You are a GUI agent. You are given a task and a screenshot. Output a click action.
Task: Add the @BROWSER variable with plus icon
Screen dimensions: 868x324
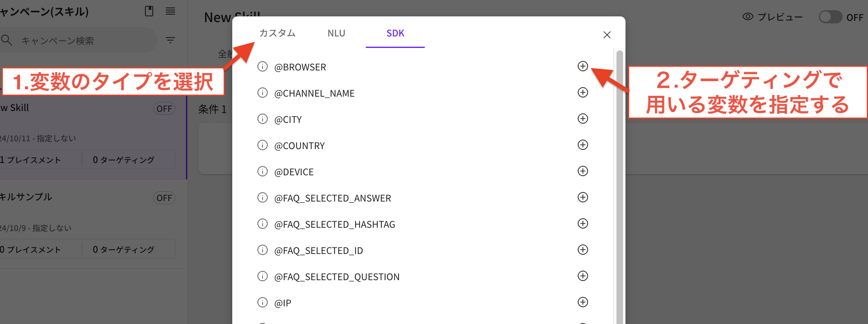pyautogui.click(x=582, y=66)
